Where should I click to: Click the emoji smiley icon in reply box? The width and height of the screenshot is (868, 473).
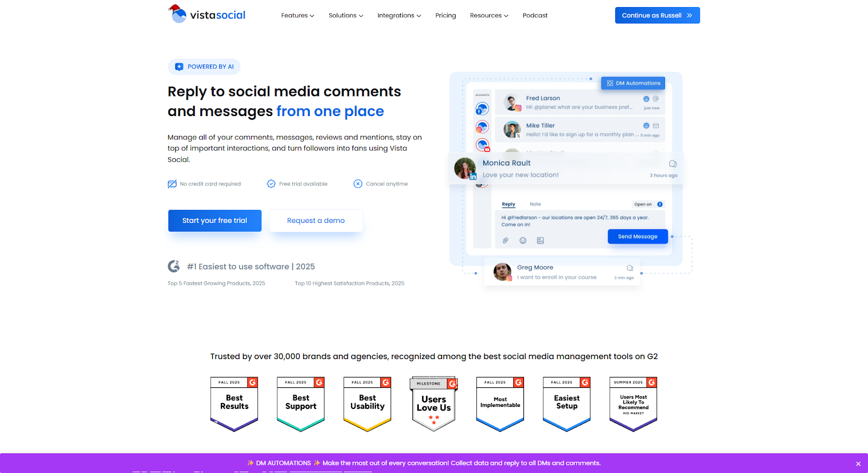click(x=523, y=240)
